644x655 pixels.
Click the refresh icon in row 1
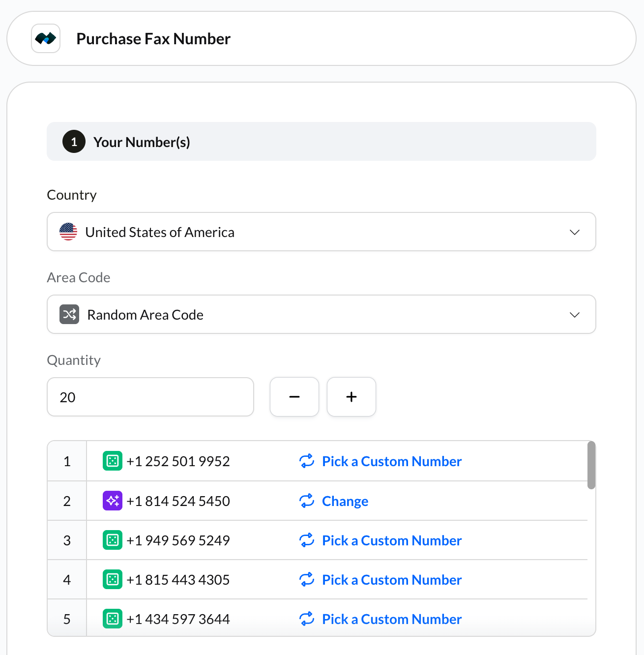click(x=306, y=461)
